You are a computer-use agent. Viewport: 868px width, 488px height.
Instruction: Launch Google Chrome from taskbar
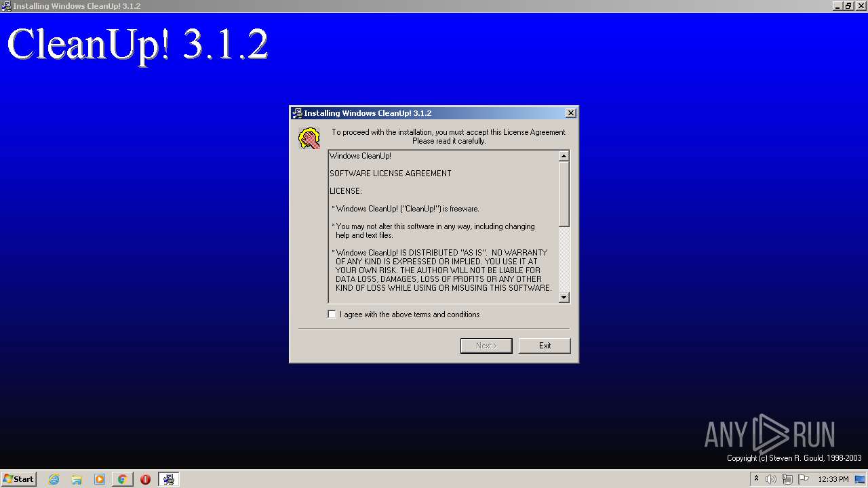click(122, 479)
